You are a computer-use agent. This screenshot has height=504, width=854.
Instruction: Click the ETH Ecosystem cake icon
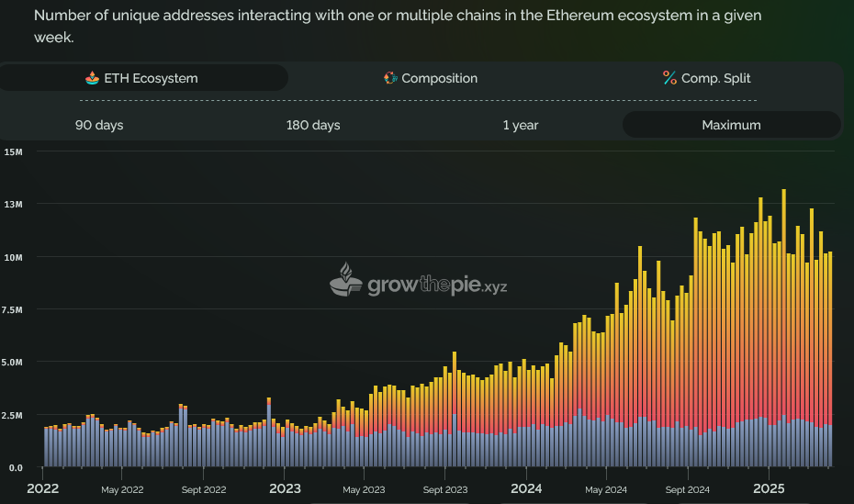click(92, 78)
